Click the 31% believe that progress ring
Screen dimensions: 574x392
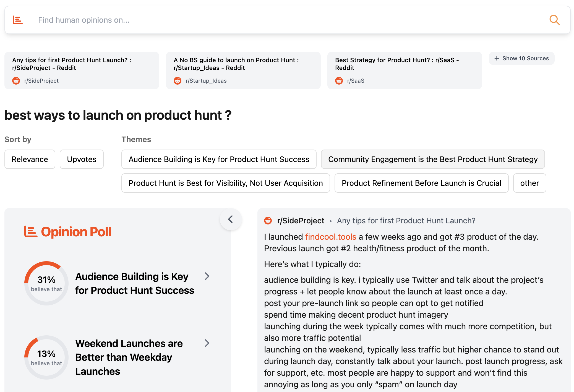click(46, 283)
